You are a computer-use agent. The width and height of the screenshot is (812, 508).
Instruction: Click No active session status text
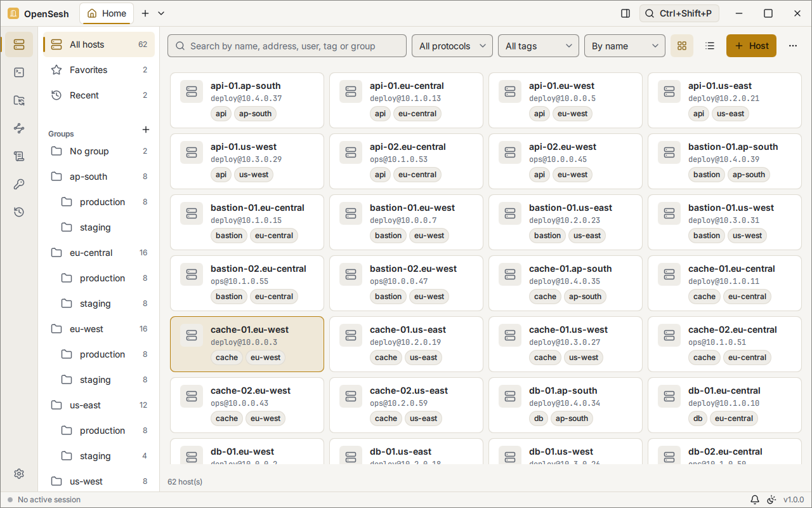(49, 500)
